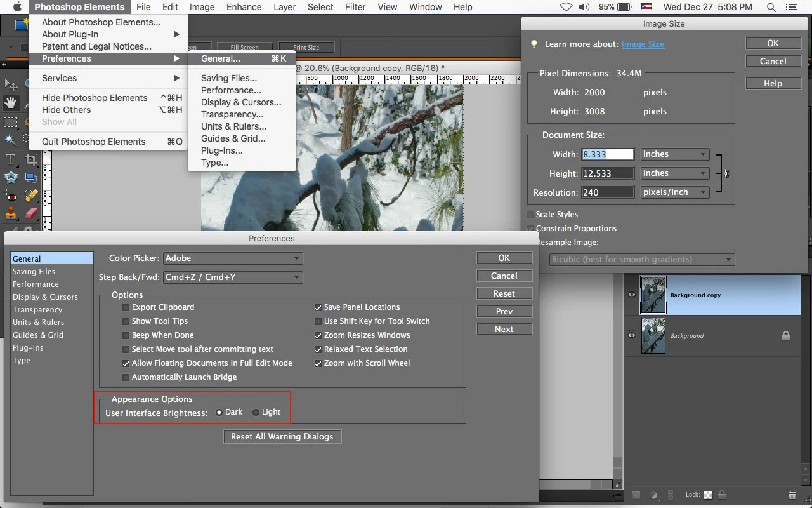Click Help in Image Size dialog
This screenshot has width=812, height=508.
[x=773, y=84]
